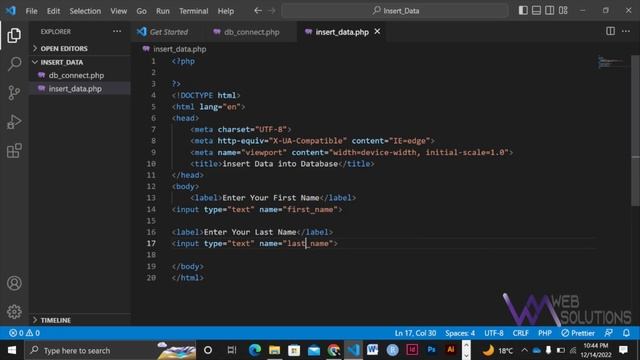640x360 pixels.
Task: Toggle the bottom panel layout icon
Action: (x=536, y=10)
